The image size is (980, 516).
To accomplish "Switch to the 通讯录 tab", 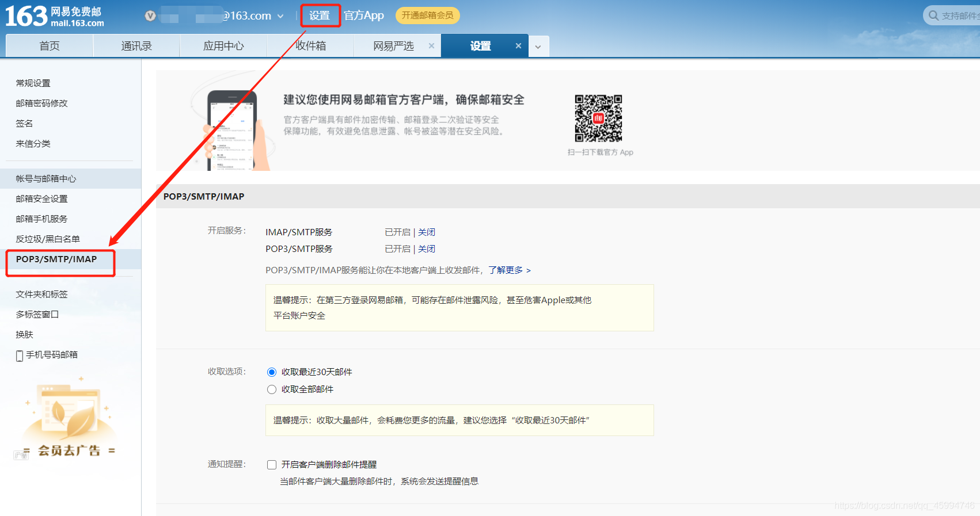I will click(x=136, y=46).
